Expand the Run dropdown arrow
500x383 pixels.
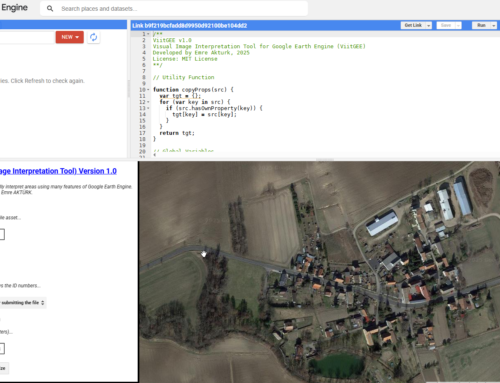[x=494, y=25]
